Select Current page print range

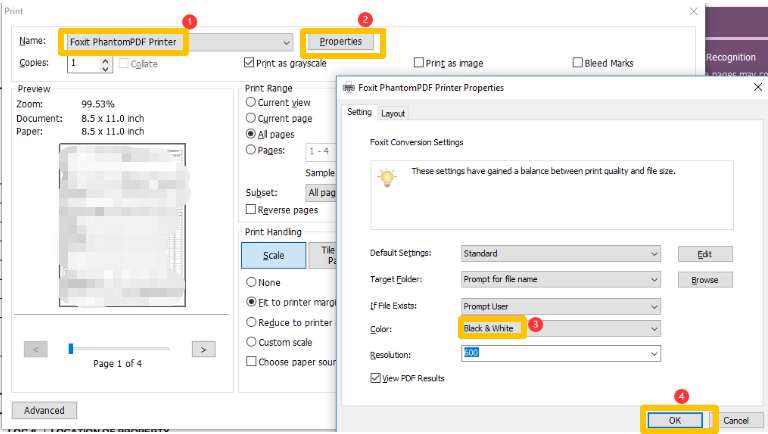coord(251,118)
